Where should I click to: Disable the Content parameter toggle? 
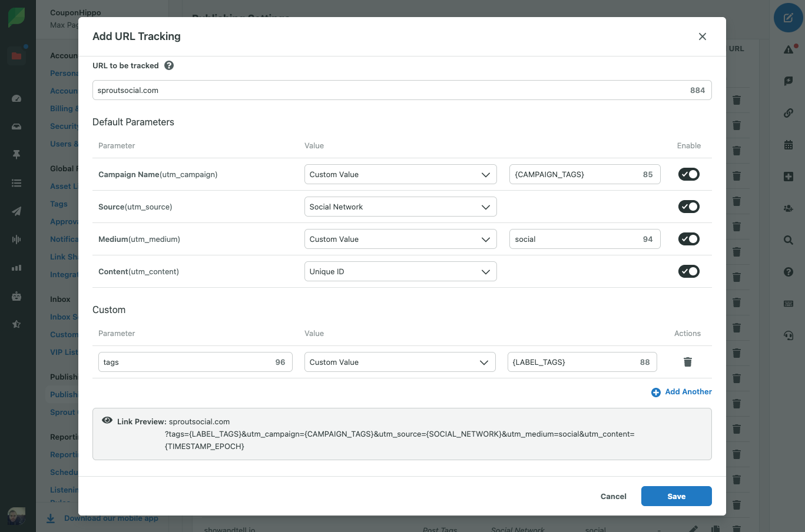click(688, 271)
